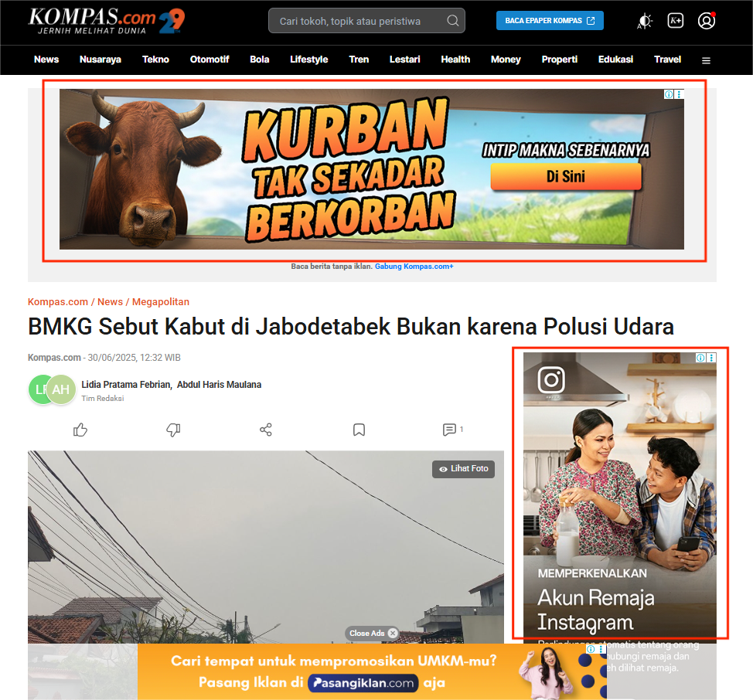Image resolution: width=753 pixels, height=700 pixels.
Task: Click the foggy sky article photo
Action: point(266,546)
